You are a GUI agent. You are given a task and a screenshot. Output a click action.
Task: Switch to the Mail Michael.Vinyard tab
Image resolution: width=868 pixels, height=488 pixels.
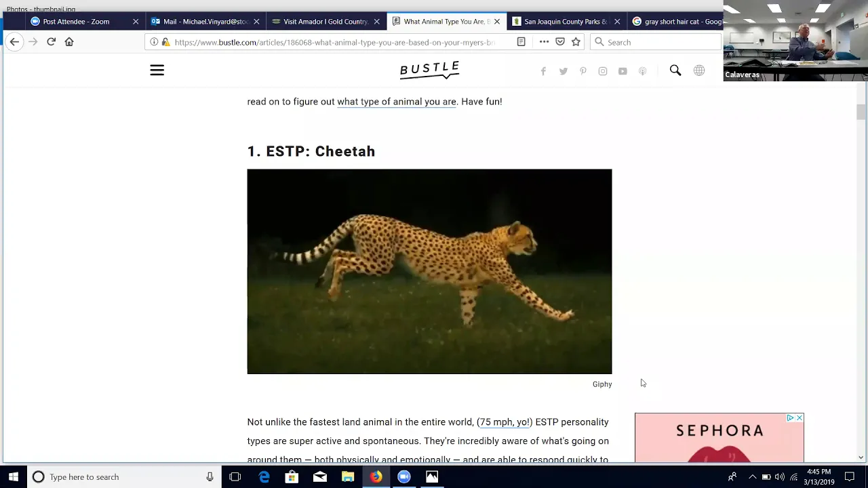(206, 22)
